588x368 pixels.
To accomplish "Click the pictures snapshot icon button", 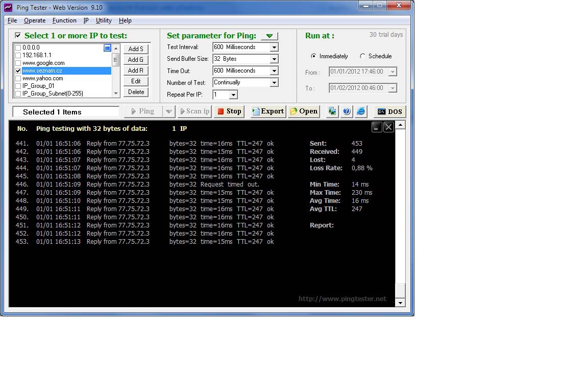I will [332, 111].
